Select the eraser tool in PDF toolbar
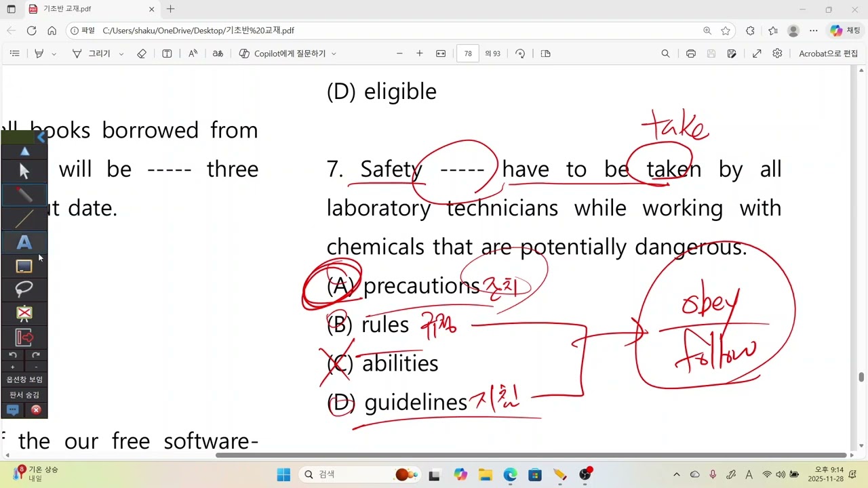This screenshot has width=868, height=488. (x=142, y=54)
